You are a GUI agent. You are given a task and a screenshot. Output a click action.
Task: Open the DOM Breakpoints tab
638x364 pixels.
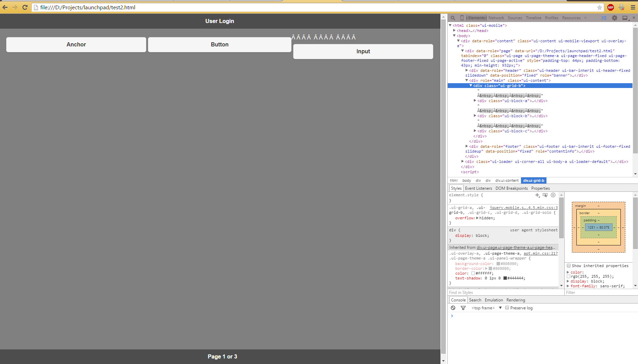tap(511, 188)
